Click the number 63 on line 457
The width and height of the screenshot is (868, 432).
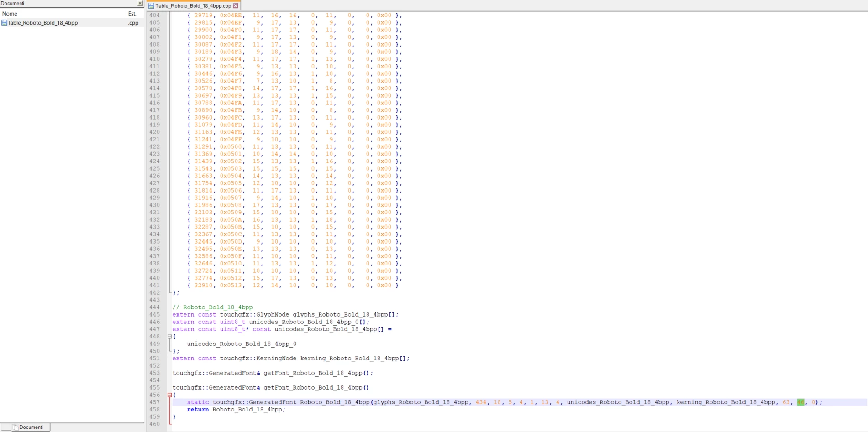coord(786,402)
